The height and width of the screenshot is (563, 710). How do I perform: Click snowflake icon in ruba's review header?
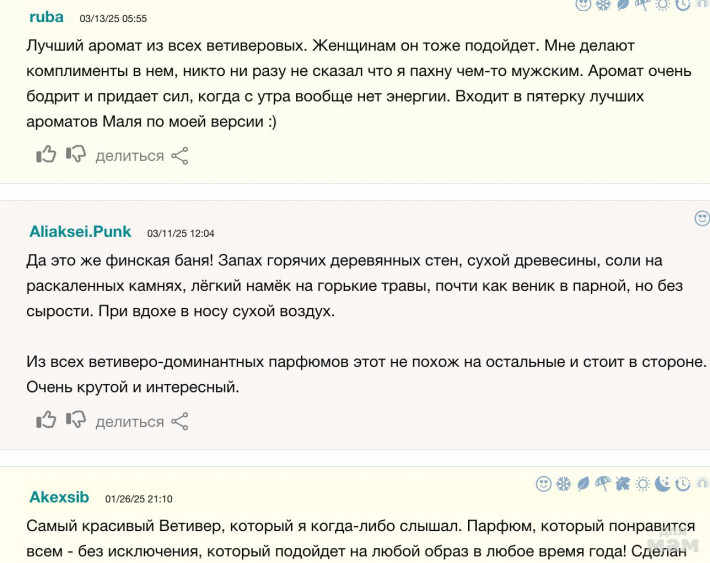pyautogui.click(x=603, y=5)
